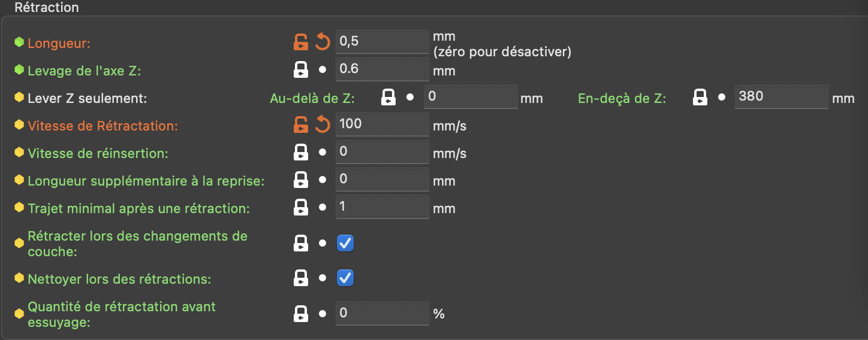Click the lock icon for Vitesse de réinsertion

pos(300,152)
